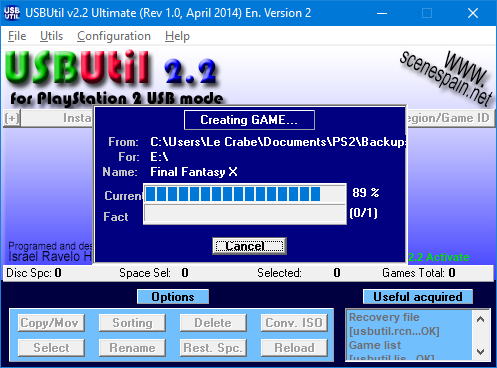Open the Utils menu
Screen dimensions: 497x368
point(51,36)
